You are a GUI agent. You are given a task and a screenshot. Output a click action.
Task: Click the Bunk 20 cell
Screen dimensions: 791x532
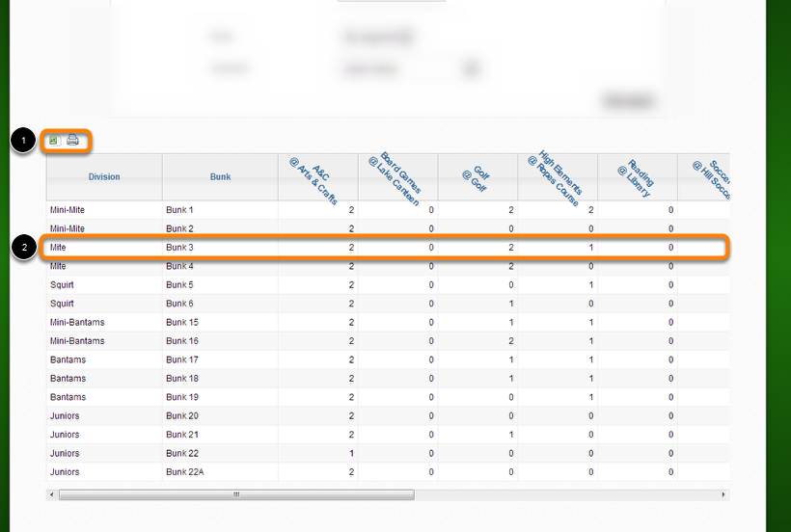(x=182, y=415)
